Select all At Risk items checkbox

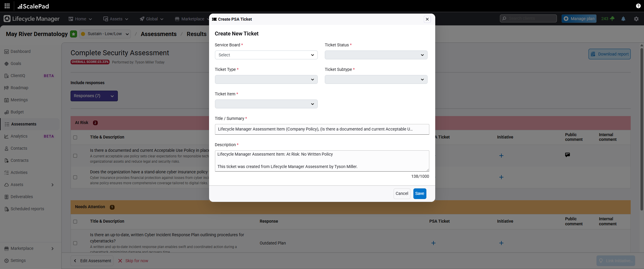(75, 137)
